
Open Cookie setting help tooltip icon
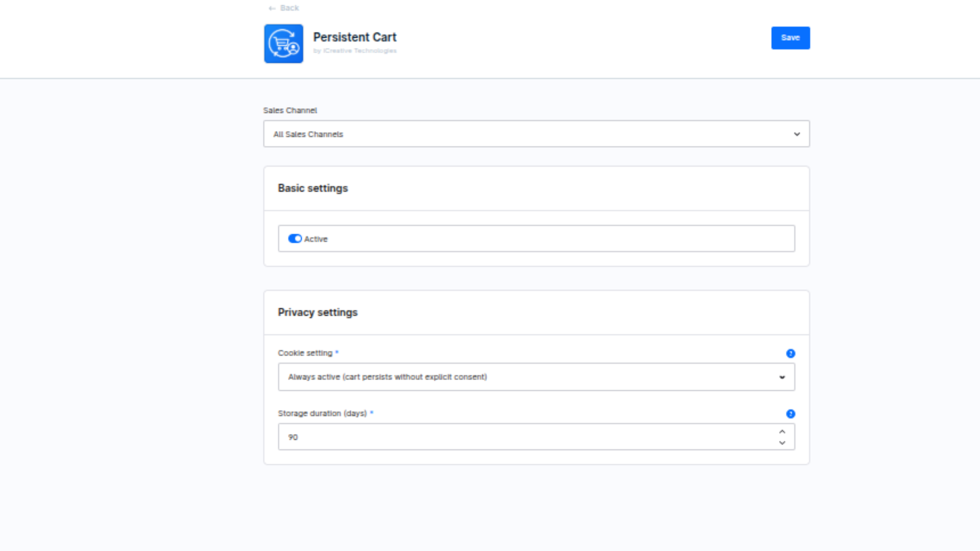790,353
